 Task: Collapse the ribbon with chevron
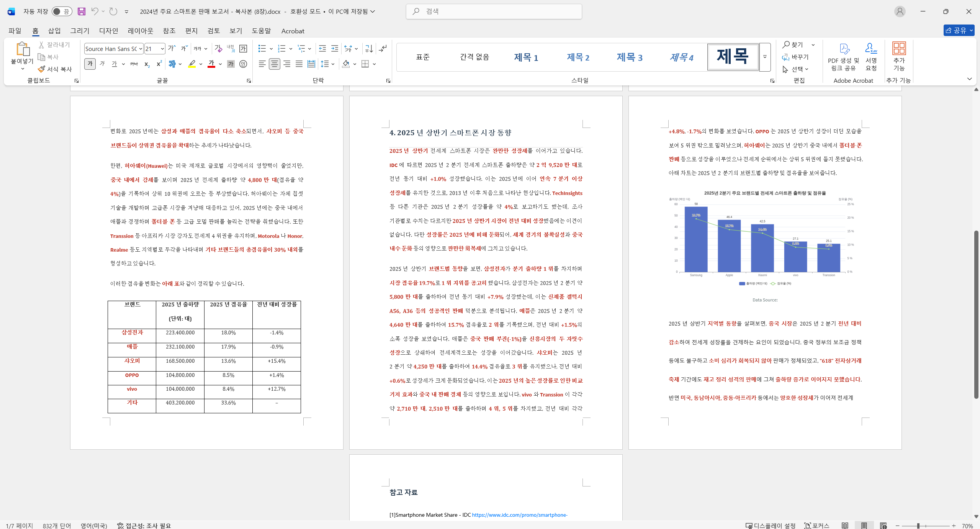pyautogui.click(x=970, y=79)
